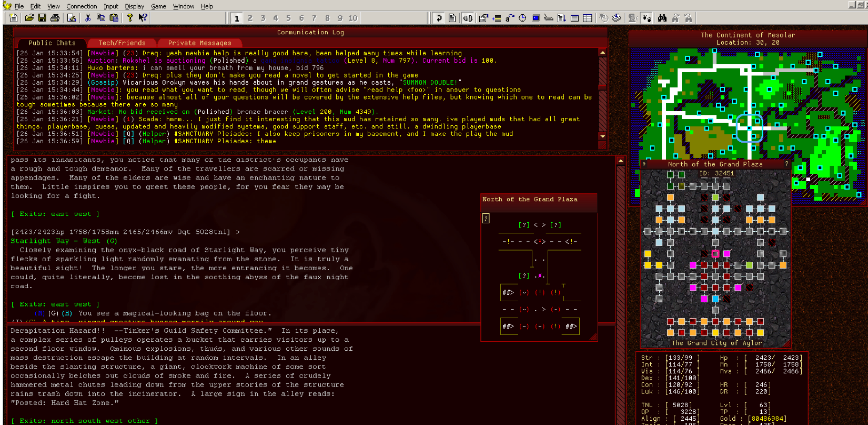The width and height of the screenshot is (868, 425).
Task: Open the Connection menu
Action: [x=82, y=6]
